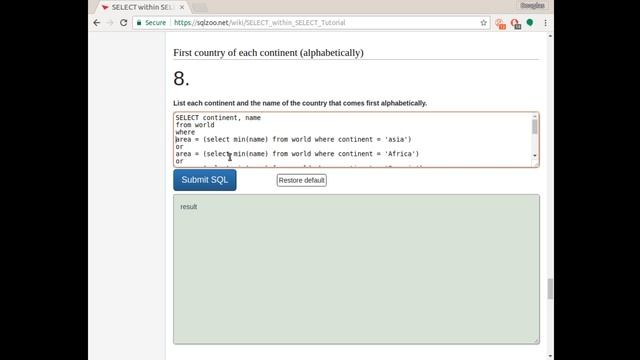Screen dimensions: 640x360
Task: Open the Chrome three-dot menu
Action: [x=545, y=23]
